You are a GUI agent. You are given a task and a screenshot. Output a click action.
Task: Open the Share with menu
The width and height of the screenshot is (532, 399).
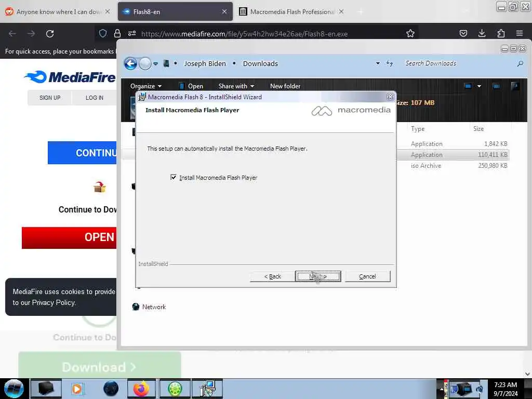pos(236,86)
